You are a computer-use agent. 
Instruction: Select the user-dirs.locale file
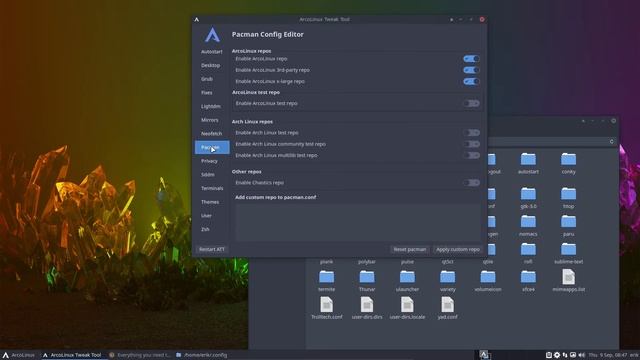[407, 308]
